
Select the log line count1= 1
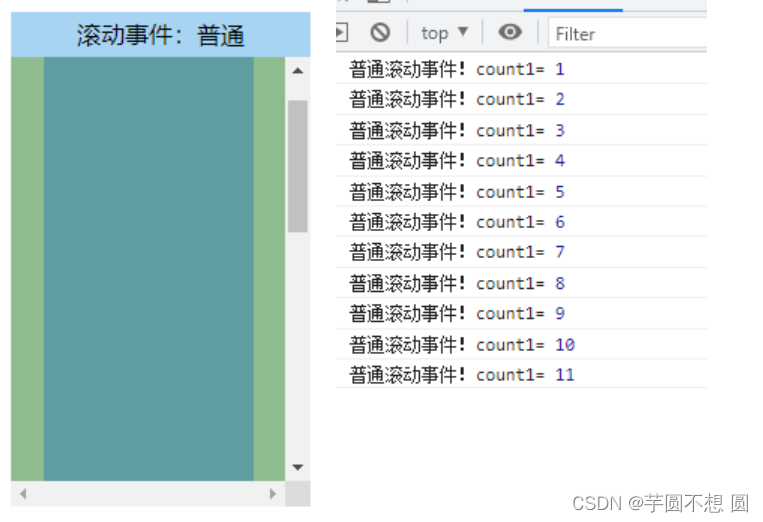pos(521,69)
